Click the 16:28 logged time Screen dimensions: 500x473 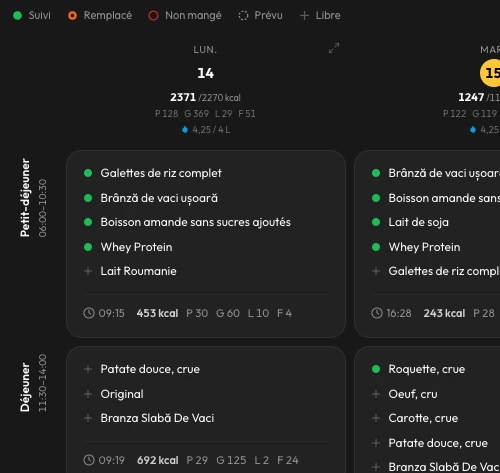tap(399, 313)
